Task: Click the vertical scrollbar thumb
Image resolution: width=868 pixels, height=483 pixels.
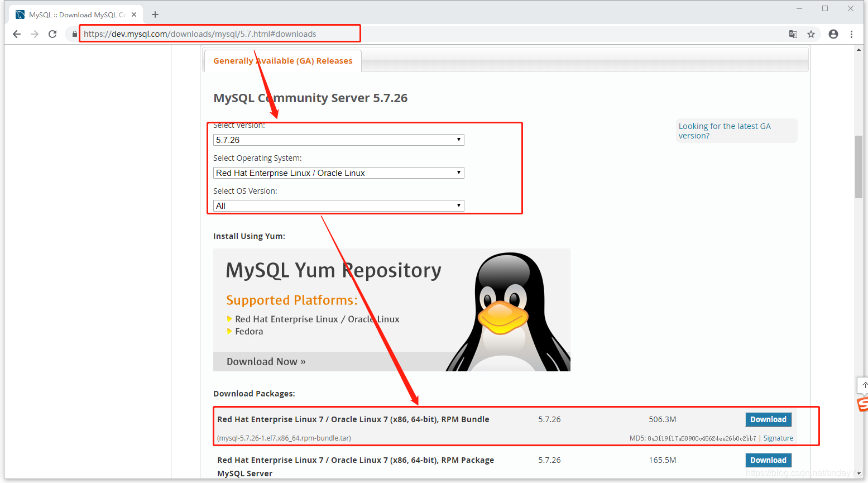Action: point(859,166)
